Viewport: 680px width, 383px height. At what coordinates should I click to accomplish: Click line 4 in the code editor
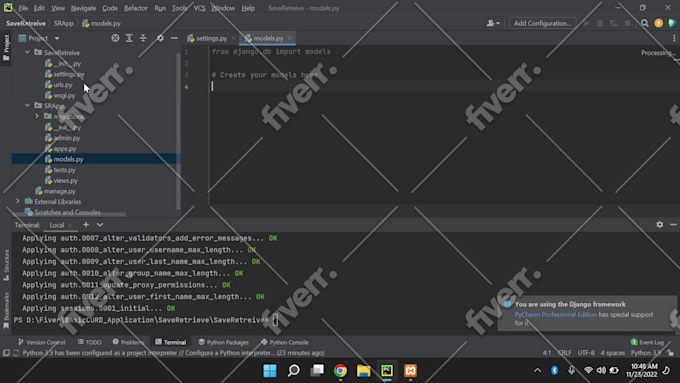[x=442, y=86]
